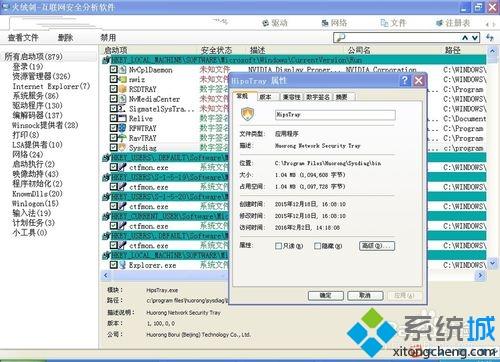Select the Explorer.exe startup entry icon
The width and height of the screenshot is (500, 362).
point(123,265)
